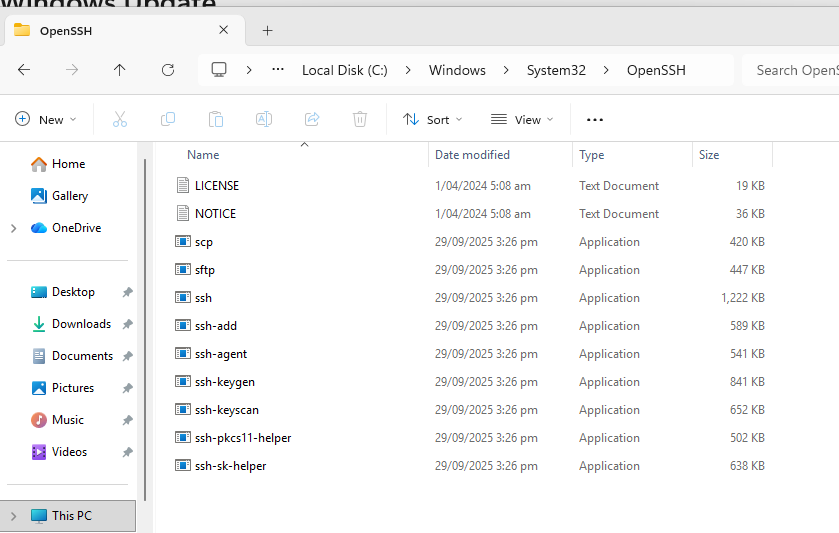Image resolution: width=839 pixels, height=533 pixels.
Task: Navigate back to previous folder
Action: [24, 70]
